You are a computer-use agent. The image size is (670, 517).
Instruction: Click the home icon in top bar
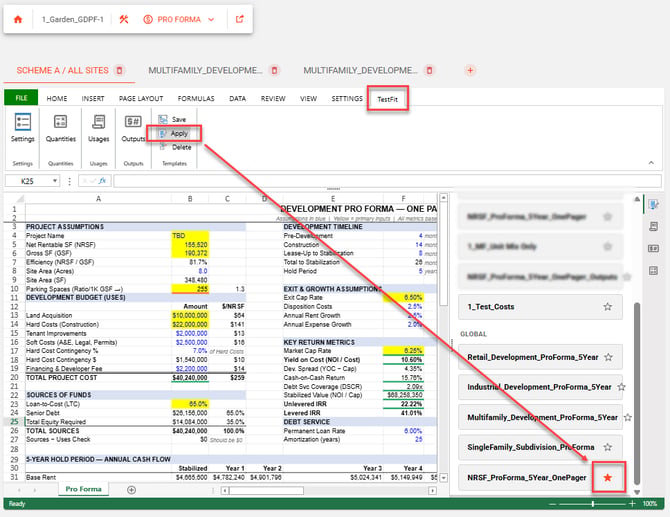pos(18,19)
